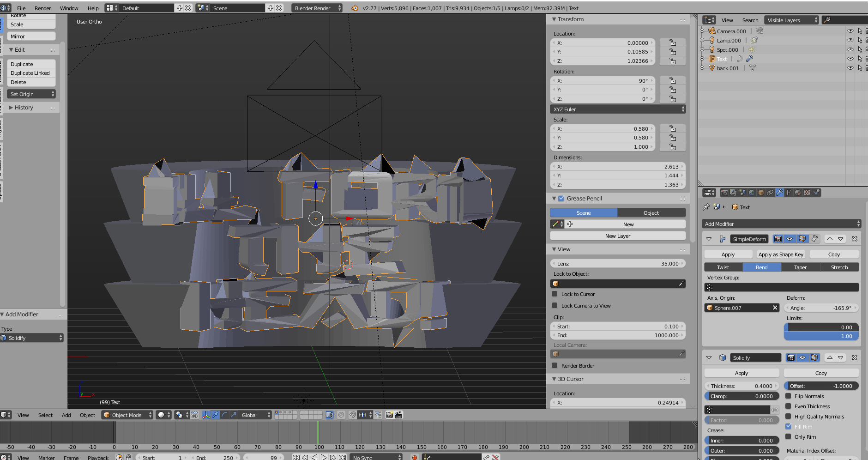
Task: Open the Visible Layers dropdown in outliner
Action: [x=791, y=20]
